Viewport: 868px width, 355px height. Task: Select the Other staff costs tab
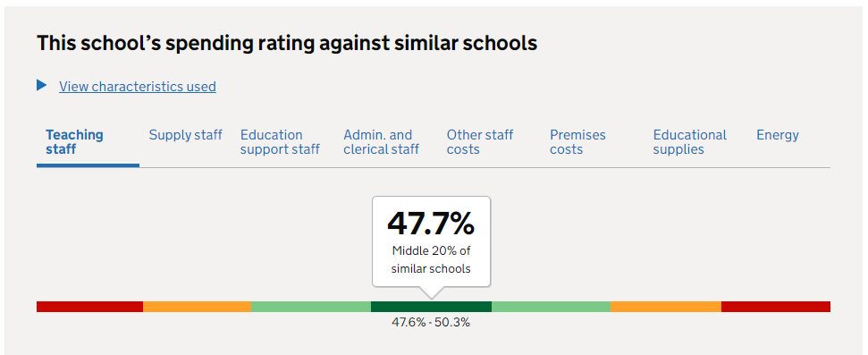click(x=480, y=142)
